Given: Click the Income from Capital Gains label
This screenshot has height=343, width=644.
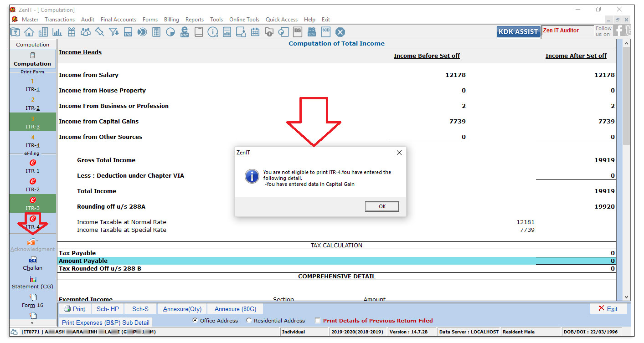Looking at the screenshot, I should [x=98, y=121].
